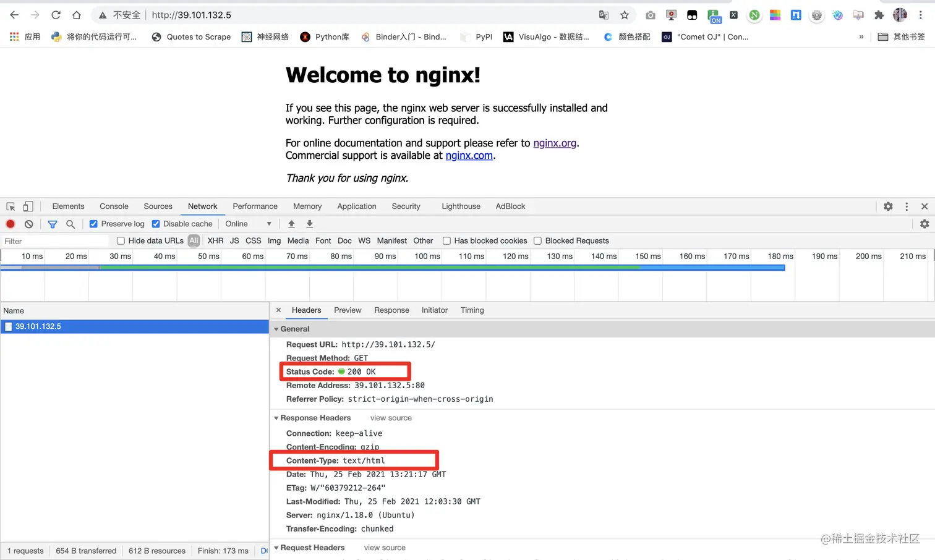Open the Chrome three-dot menu

(x=921, y=15)
